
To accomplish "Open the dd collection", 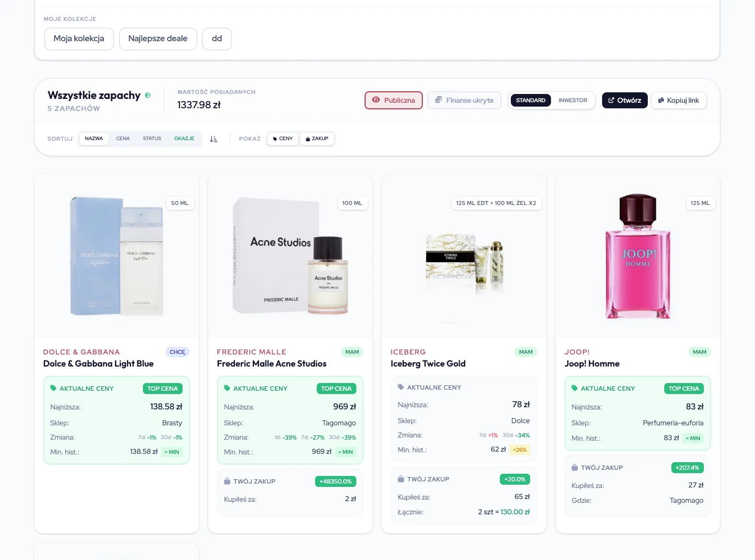I will 217,38.
